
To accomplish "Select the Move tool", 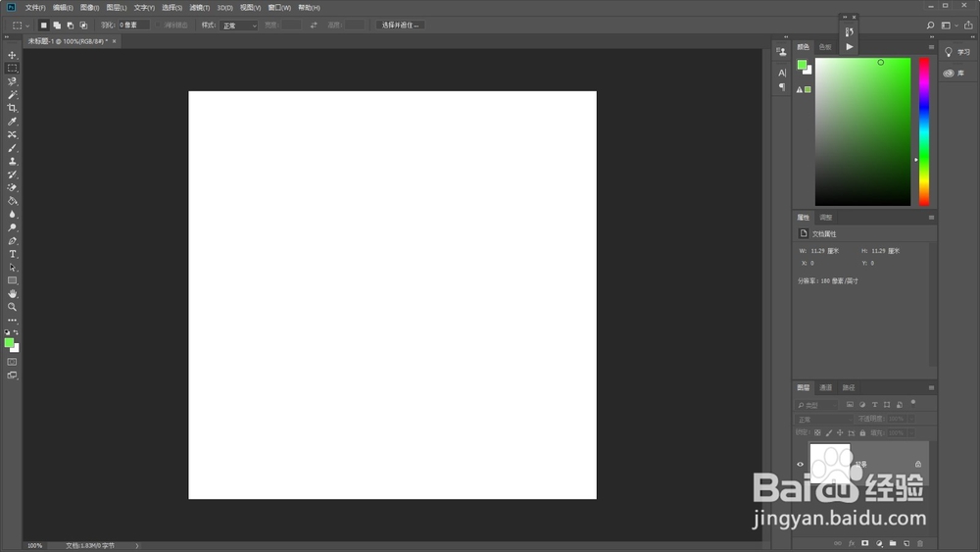I will point(12,55).
